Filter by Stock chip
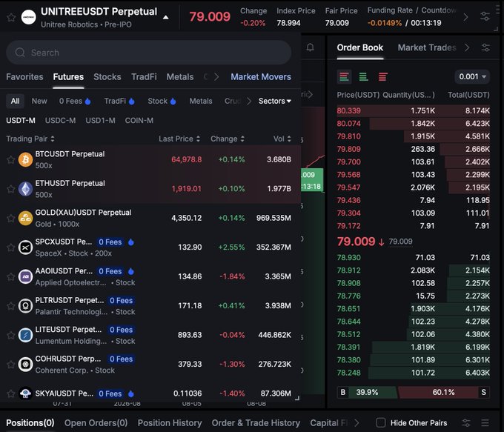This screenshot has width=504, height=432. click(162, 101)
